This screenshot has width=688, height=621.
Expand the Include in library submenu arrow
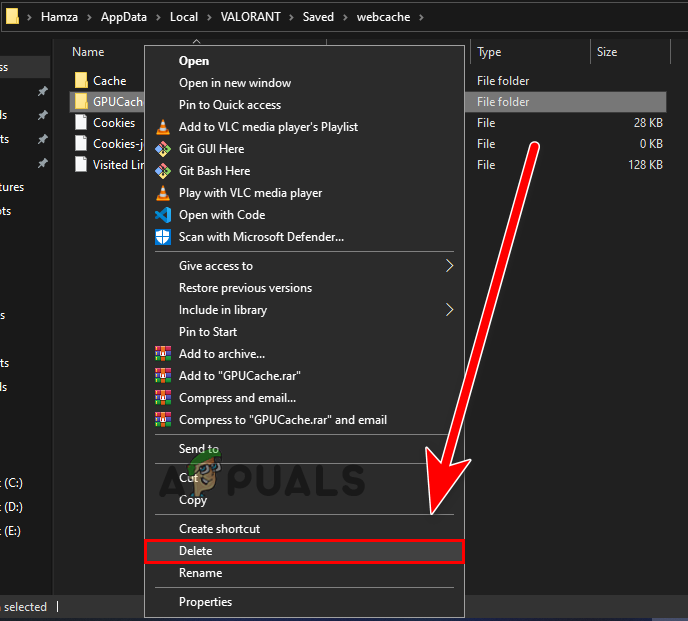pos(449,310)
